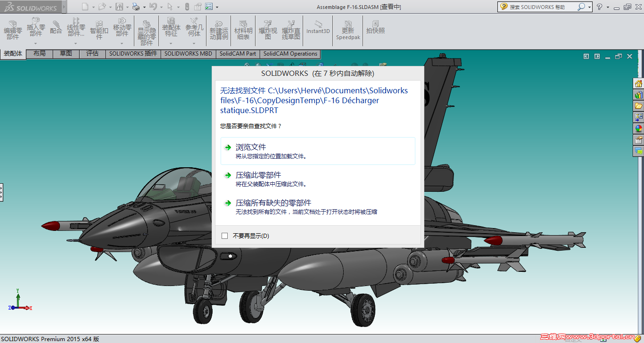Viewport: 644px width, 343px height.
Task: Open the Undo dropdown arrow
Action: tap(161, 8)
